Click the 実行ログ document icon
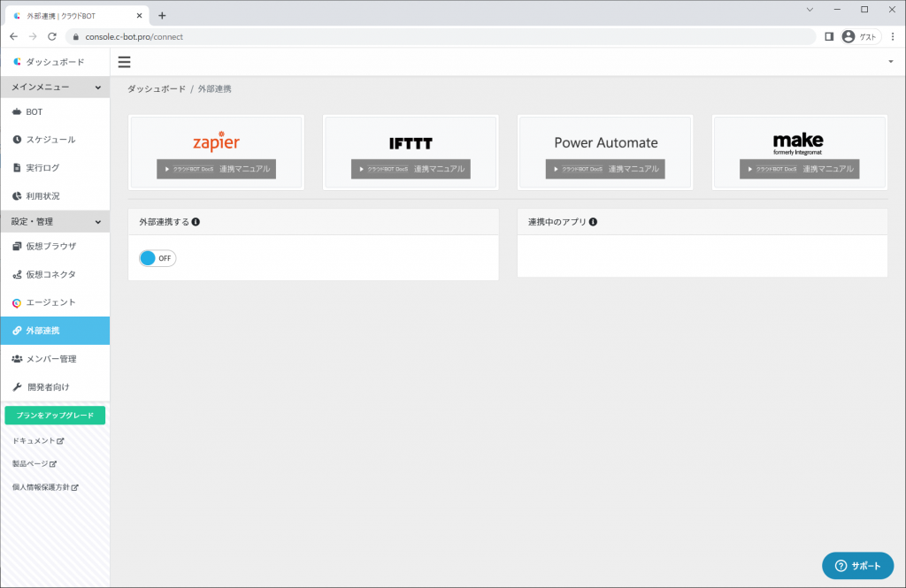The height and width of the screenshot is (588, 906). [17, 167]
